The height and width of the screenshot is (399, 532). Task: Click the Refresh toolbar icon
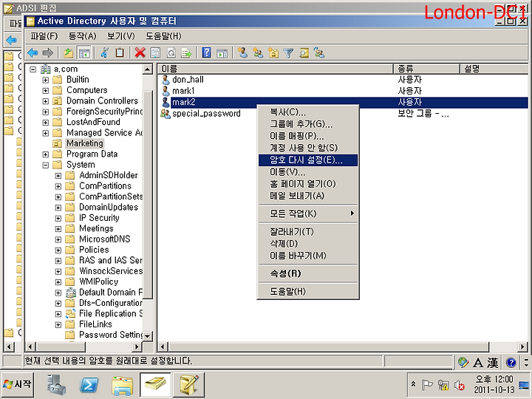171,52
